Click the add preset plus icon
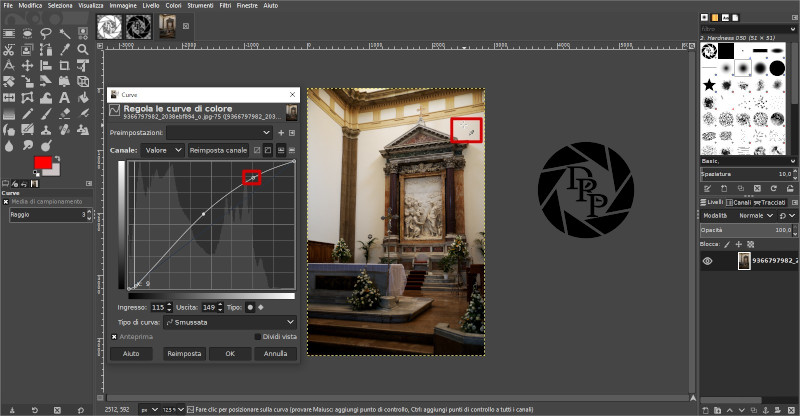The height and width of the screenshot is (416, 800). coord(281,132)
